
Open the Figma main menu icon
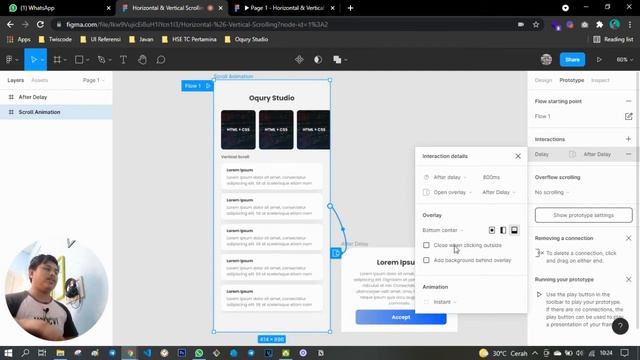(x=9, y=60)
